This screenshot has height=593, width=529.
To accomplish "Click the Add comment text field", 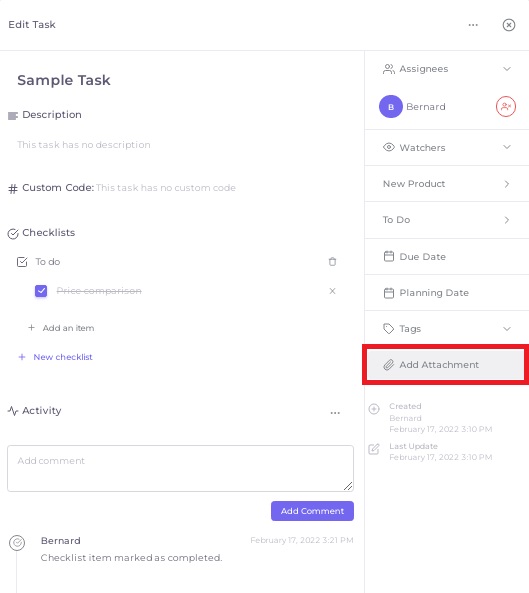I will tap(180, 469).
